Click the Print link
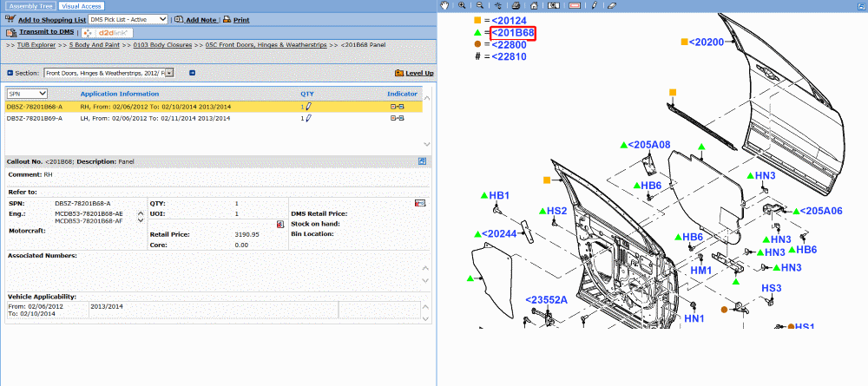 point(241,20)
